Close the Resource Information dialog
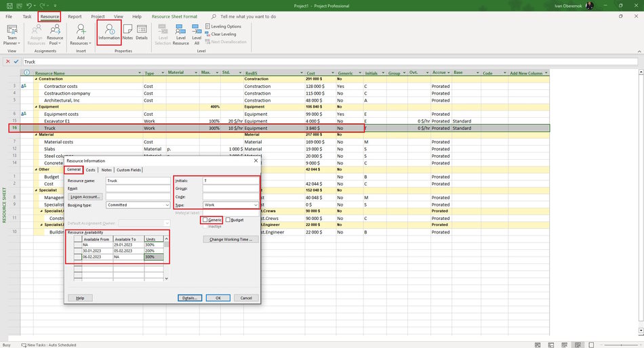The height and width of the screenshot is (348, 644). coord(256,160)
